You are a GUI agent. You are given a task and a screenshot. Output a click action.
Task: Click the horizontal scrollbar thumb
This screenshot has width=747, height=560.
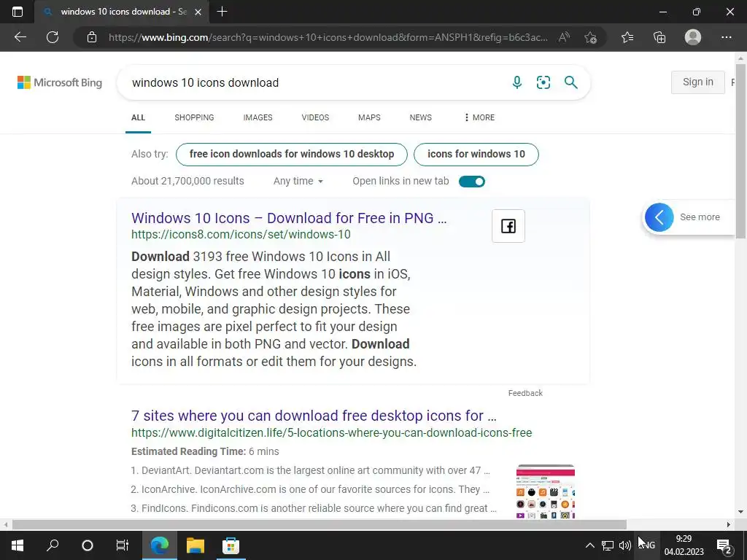[x=320, y=525]
